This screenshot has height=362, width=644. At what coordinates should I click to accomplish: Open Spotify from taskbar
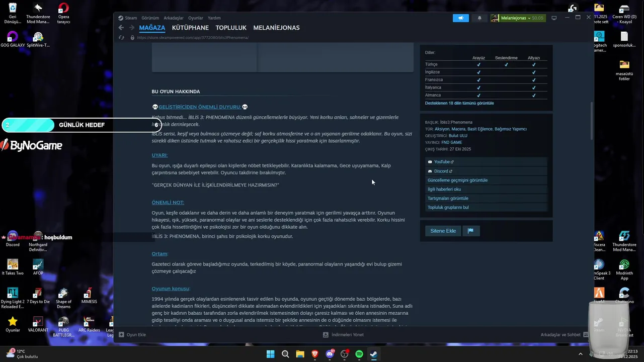(359, 354)
